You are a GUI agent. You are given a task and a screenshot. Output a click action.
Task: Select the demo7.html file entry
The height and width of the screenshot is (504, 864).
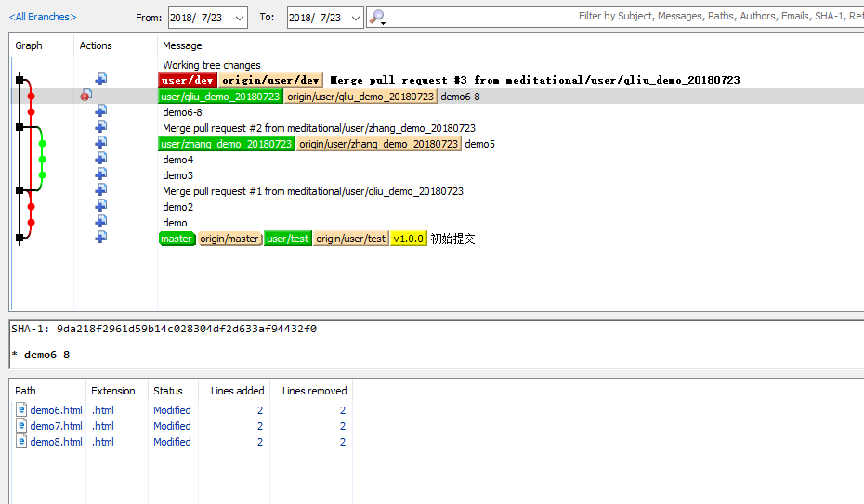56,426
